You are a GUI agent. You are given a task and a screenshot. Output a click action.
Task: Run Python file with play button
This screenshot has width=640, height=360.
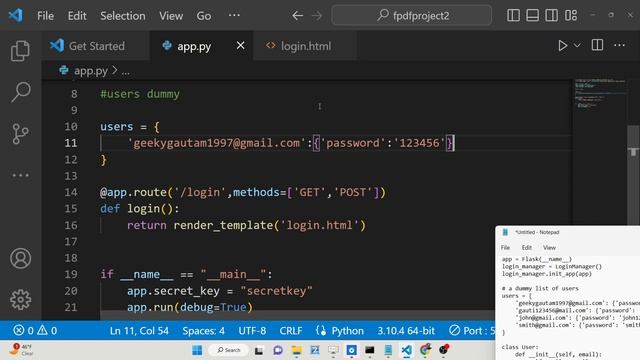coord(562,45)
